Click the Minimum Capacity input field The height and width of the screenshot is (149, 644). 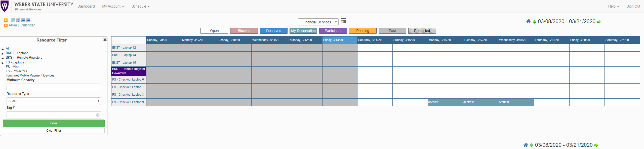[54, 87]
